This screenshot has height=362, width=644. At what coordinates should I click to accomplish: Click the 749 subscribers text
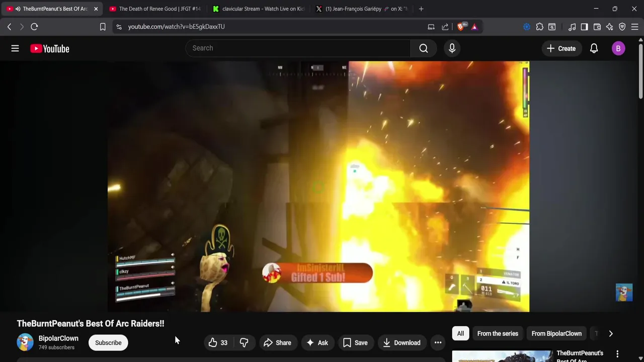(56, 347)
